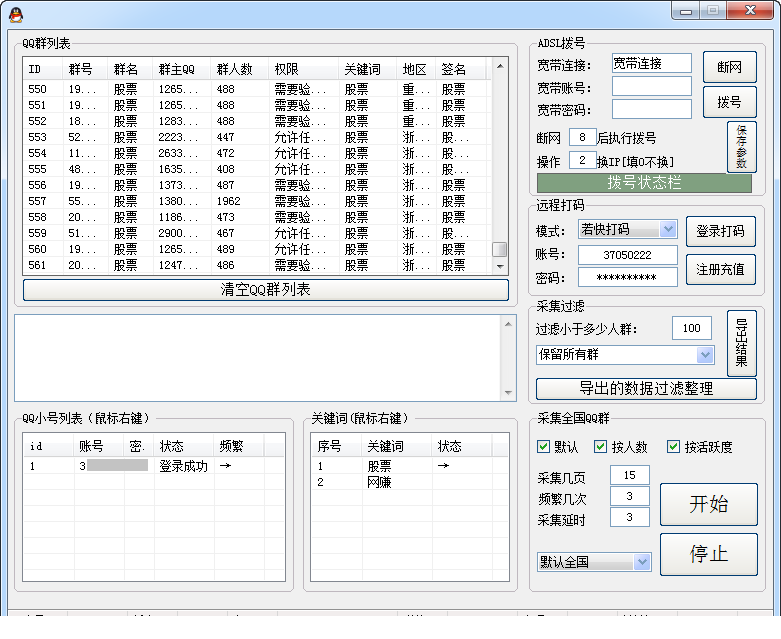Click the 停止 button
This screenshot has height=639, width=781.
coord(709,554)
